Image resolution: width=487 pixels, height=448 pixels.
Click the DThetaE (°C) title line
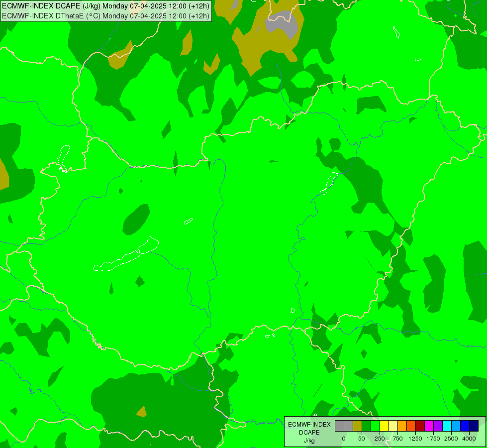click(x=105, y=16)
